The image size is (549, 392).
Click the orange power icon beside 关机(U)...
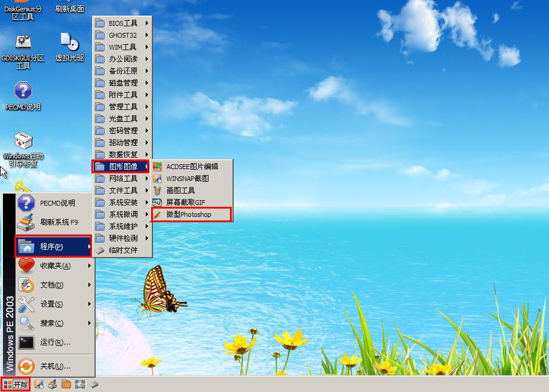click(26, 366)
